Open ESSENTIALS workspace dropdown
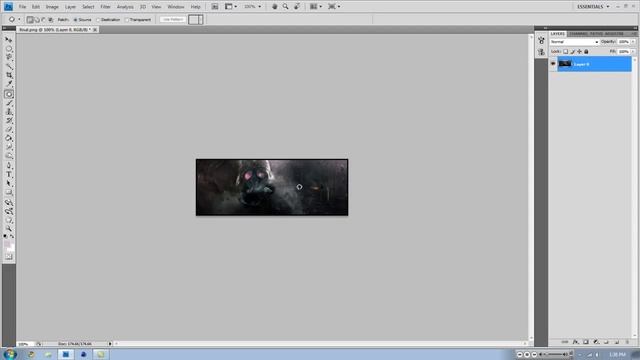This screenshot has width=640, height=360. [x=593, y=7]
